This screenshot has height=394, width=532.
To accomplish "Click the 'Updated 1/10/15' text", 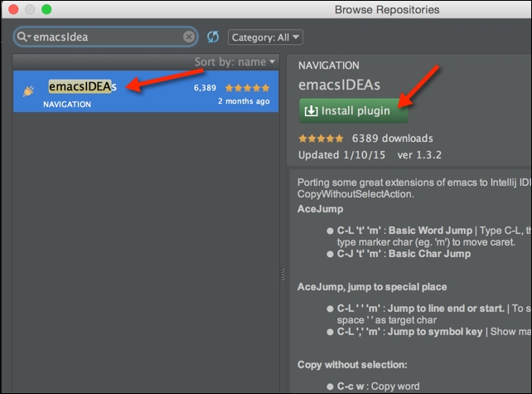I will click(341, 155).
